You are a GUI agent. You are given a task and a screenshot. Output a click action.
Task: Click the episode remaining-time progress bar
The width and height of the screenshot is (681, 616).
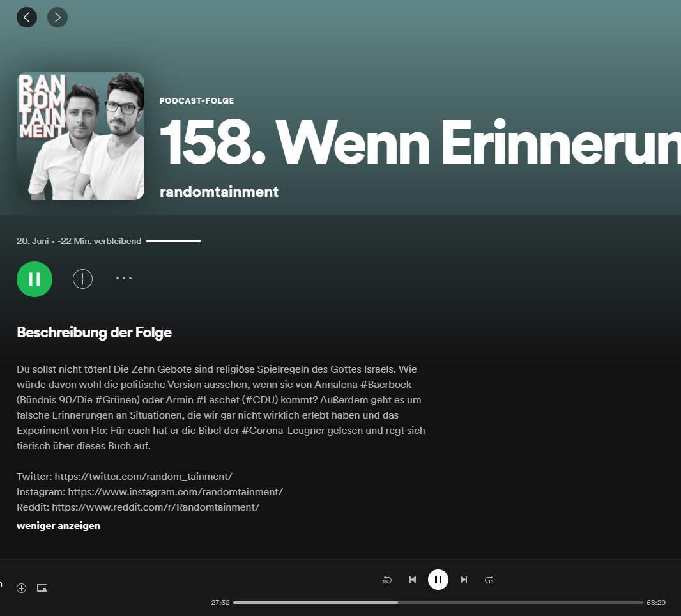point(173,241)
